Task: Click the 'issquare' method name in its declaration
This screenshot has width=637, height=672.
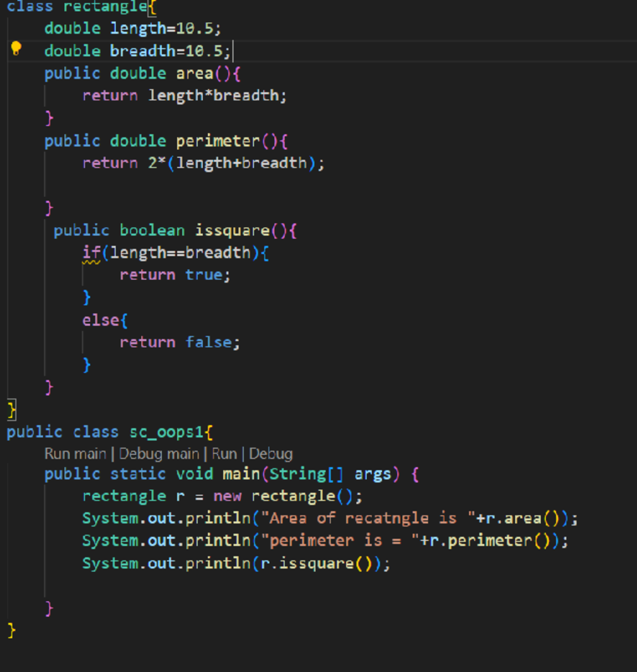Action: click(233, 230)
